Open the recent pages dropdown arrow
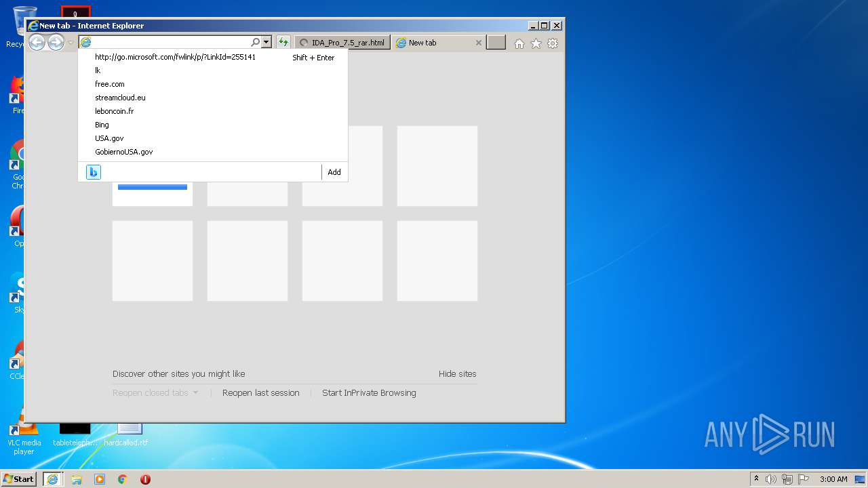Screen dimensions: 868x488 [x=71, y=43]
